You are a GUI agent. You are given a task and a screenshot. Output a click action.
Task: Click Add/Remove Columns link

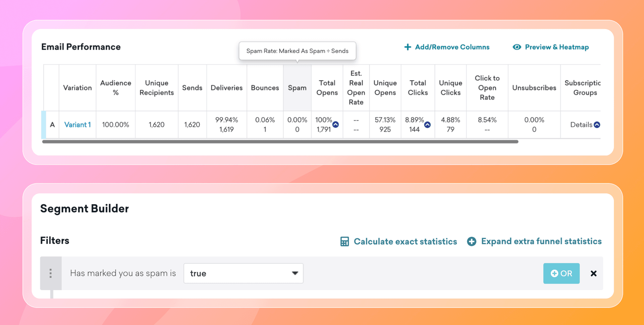452,47
